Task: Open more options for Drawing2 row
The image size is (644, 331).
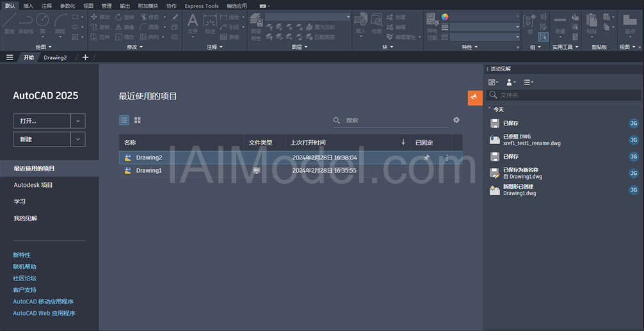Action: click(x=447, y=157)
